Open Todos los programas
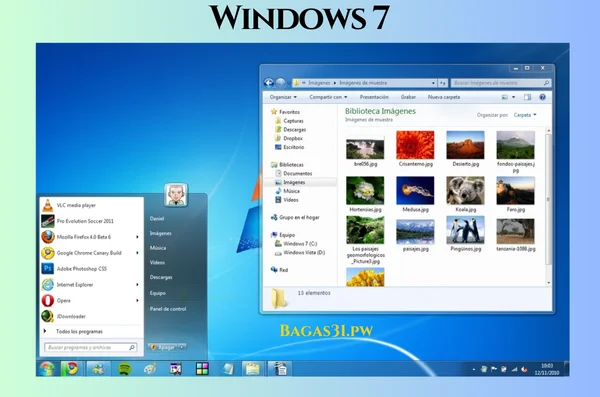 point(79,332)
